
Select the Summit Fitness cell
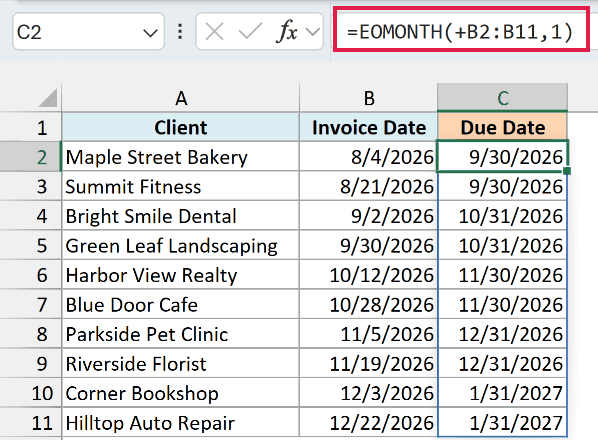(x=181, y=186)
